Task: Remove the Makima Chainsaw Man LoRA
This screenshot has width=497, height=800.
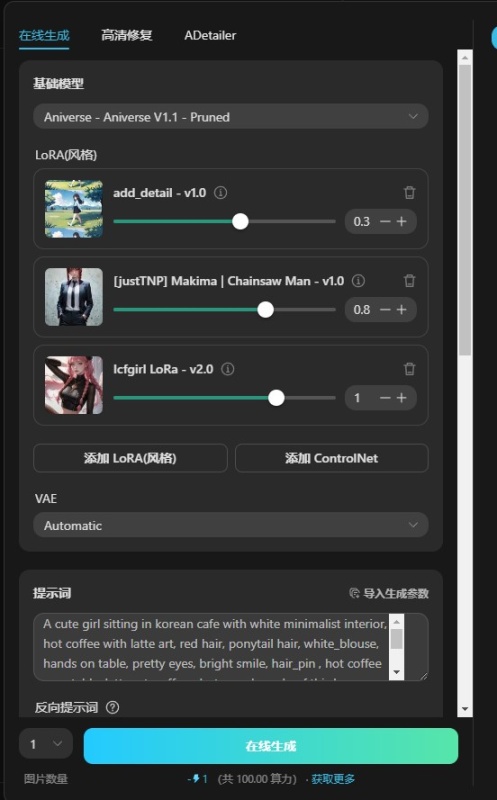Action: click(409, 281)
